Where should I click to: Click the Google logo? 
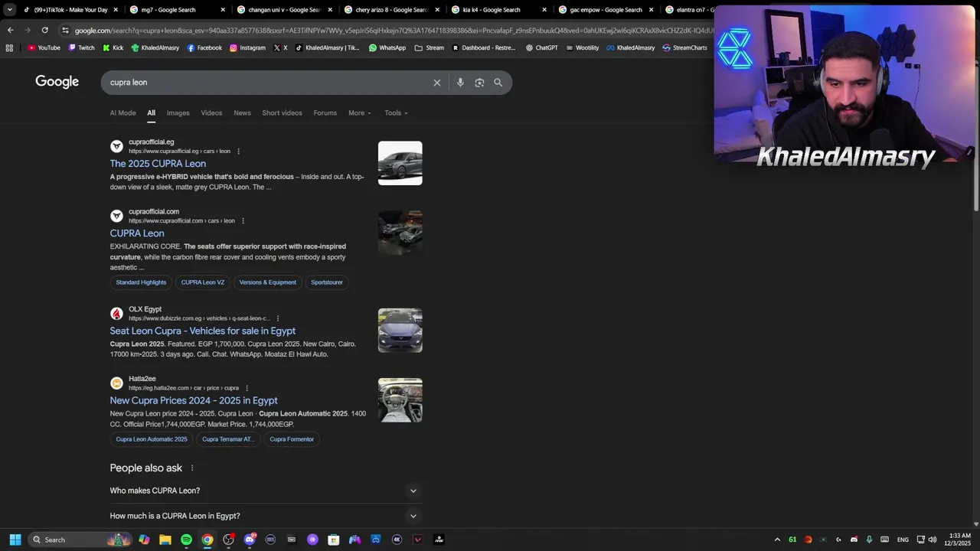tap(57, 82)
